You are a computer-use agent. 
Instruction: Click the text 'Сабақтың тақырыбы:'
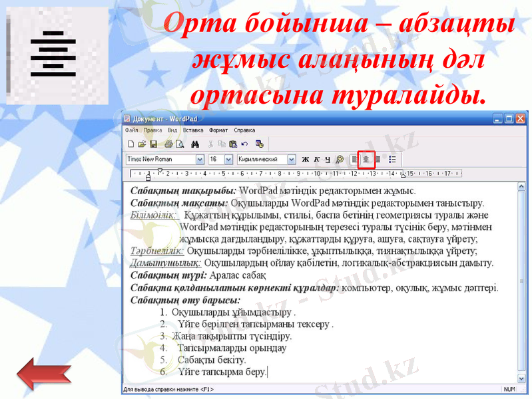[183, 191]
